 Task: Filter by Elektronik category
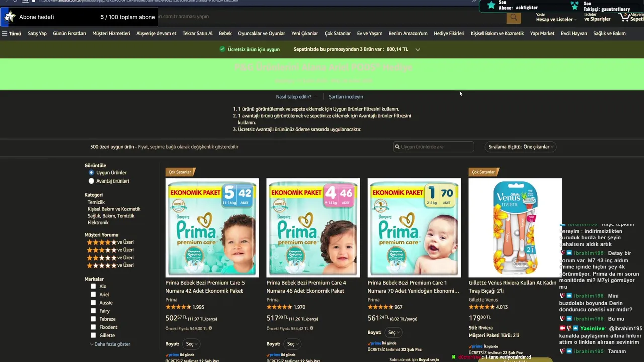(98, 223)
